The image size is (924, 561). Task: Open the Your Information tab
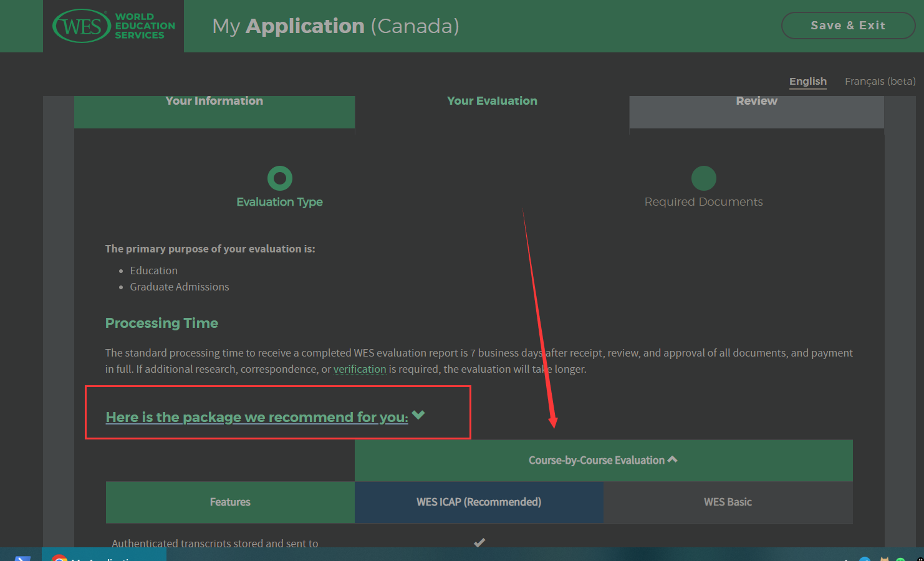(x=214, y=102)
